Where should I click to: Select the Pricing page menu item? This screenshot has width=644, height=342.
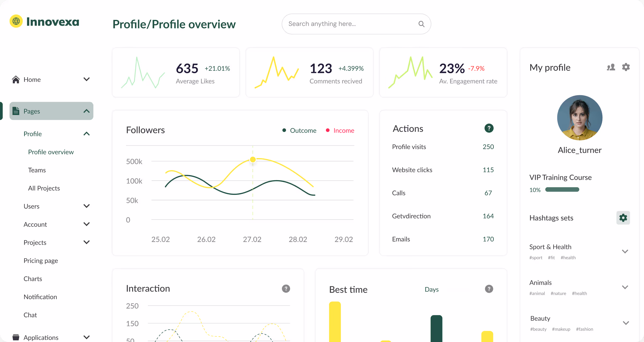(x=41, y=261)
